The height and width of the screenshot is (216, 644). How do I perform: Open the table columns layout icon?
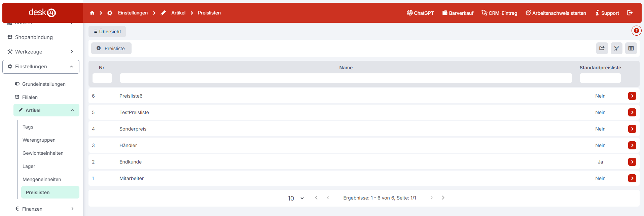coord(631,48)
